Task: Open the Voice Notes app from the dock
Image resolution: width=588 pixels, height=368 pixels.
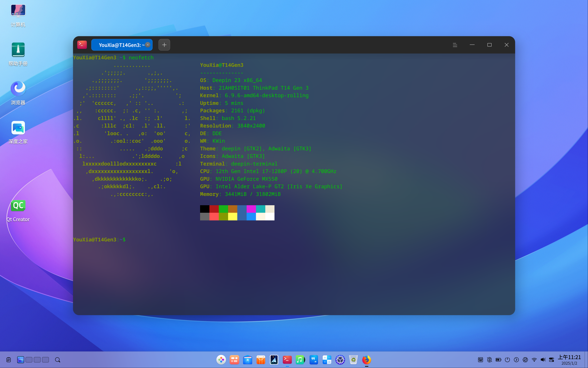Action: (x=314, y=359)
